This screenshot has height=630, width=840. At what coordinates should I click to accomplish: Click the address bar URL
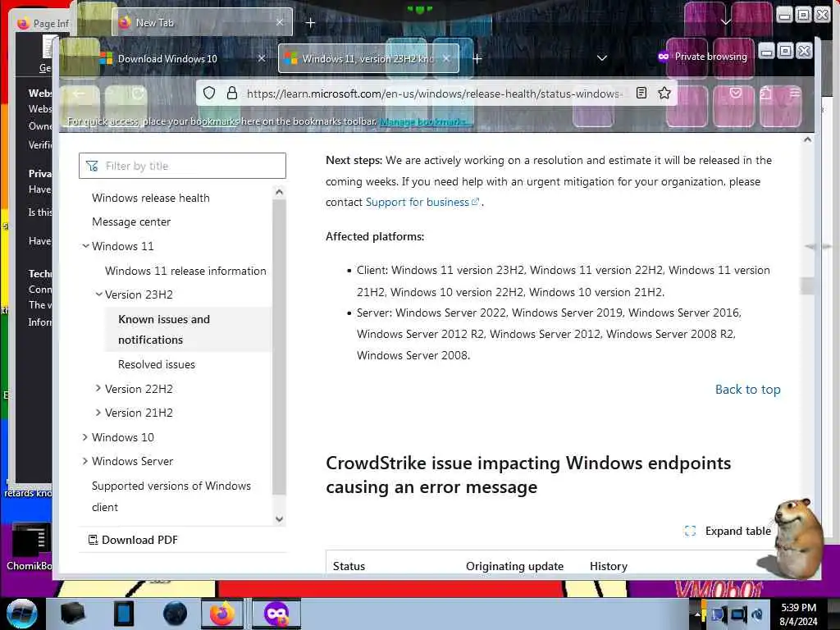coord(434,94)
